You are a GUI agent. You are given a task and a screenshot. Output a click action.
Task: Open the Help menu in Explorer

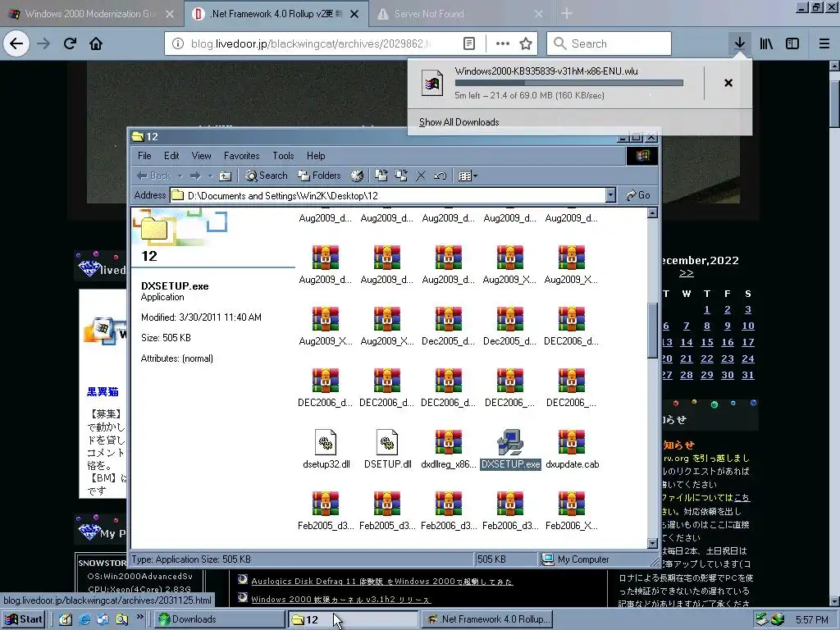click(316, 156)
